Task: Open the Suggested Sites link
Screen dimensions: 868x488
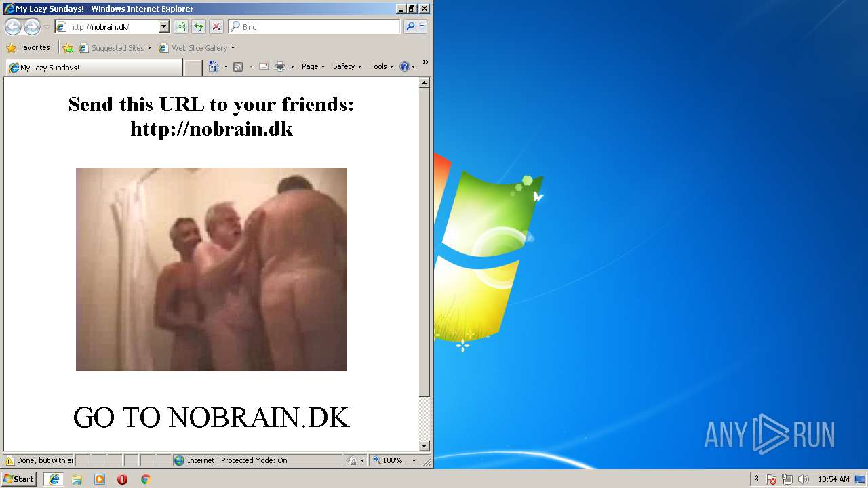Action: click(115, 48)
